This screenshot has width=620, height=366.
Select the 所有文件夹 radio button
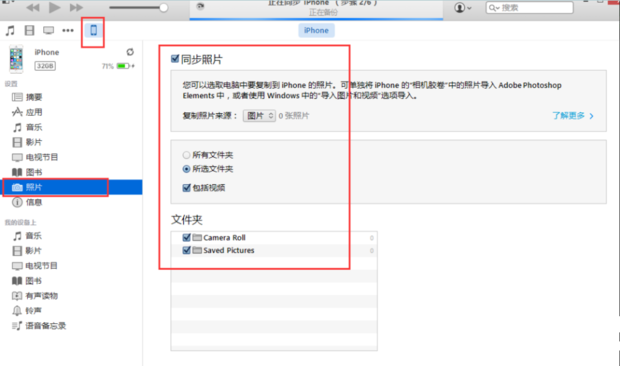(x=186, y=155)
